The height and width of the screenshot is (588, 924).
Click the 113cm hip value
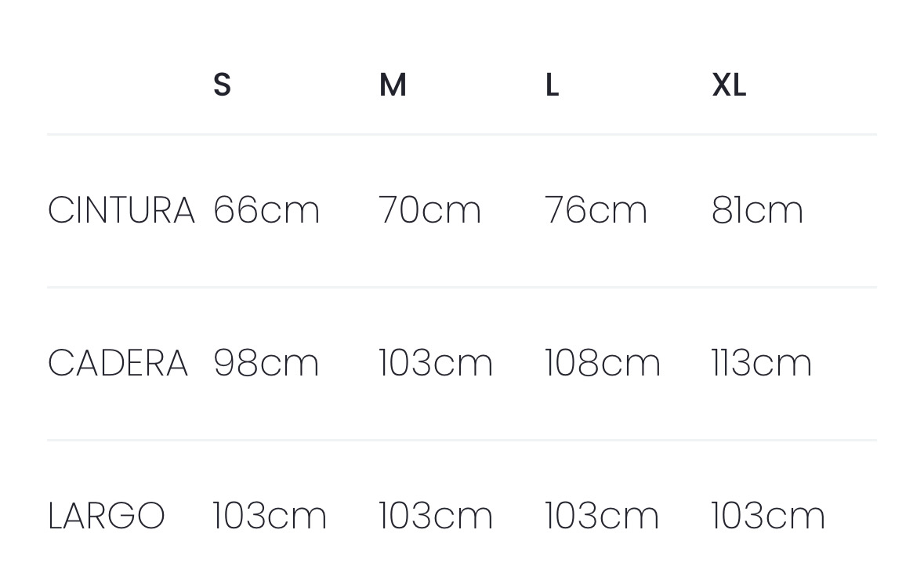(x=761, y=363)
